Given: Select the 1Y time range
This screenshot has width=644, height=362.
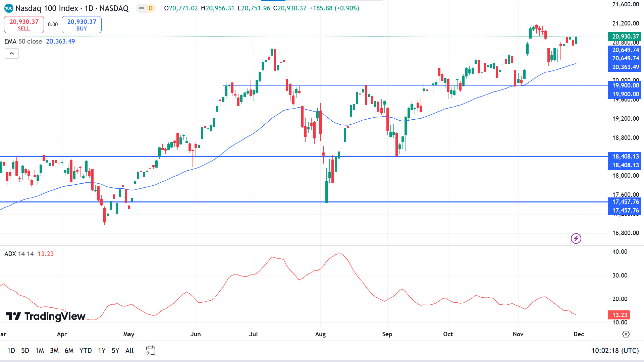Looking at the screenshot, I should pyautogui.click(x=102, y=351).
